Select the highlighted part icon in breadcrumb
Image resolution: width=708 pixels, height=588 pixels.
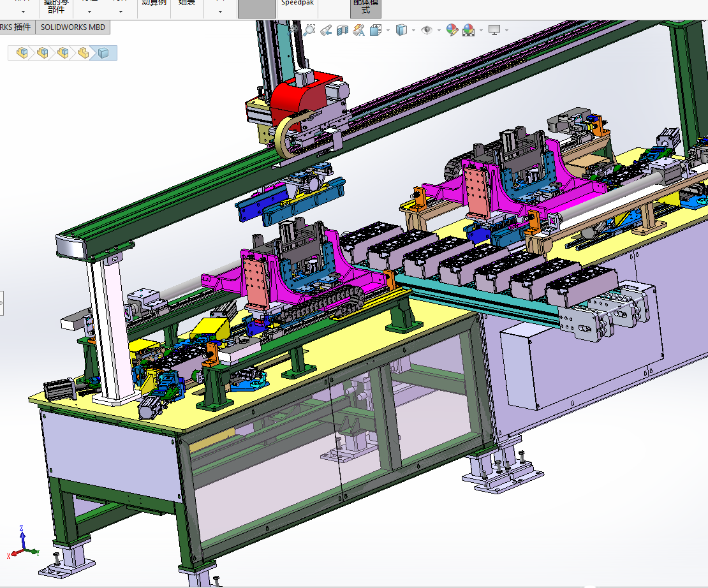(103, 53)
